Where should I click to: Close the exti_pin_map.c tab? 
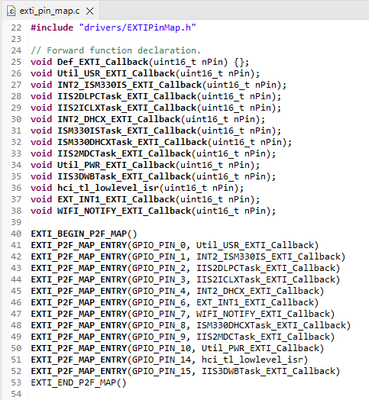[x=90, y=11]
